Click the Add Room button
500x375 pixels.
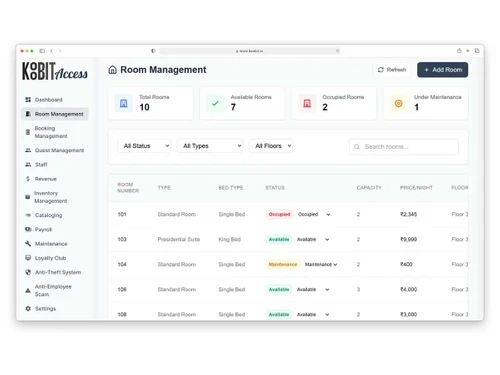click(x=443, y=70)
